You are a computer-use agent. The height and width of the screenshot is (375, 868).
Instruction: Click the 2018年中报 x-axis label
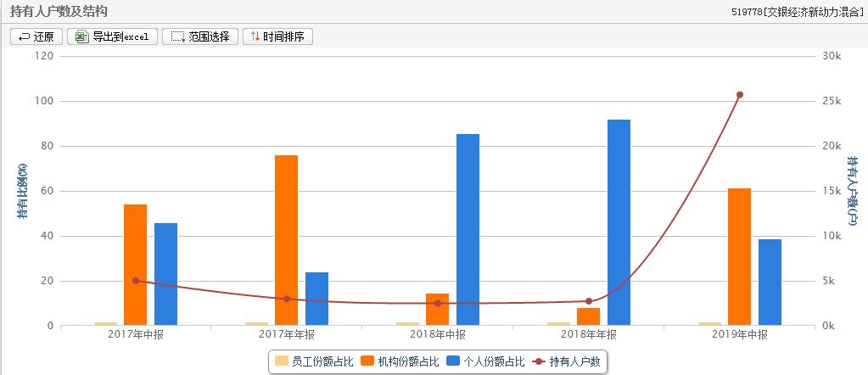click(x=438, y=335)
